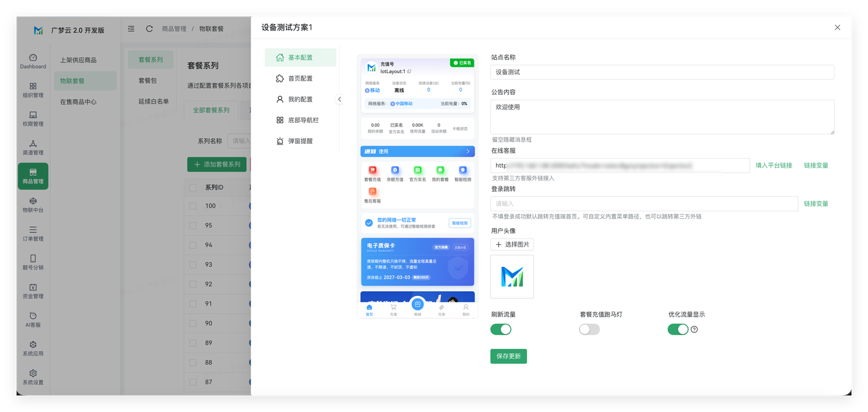Click 填入平台链接 link
This screenshot has height=412, width=868.
774,165
